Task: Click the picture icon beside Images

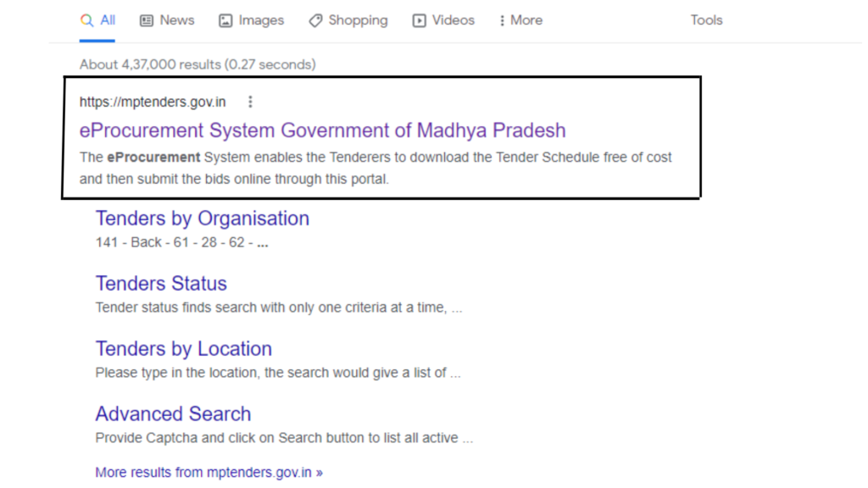Action: pyautogui.click(x=225, y=20)
